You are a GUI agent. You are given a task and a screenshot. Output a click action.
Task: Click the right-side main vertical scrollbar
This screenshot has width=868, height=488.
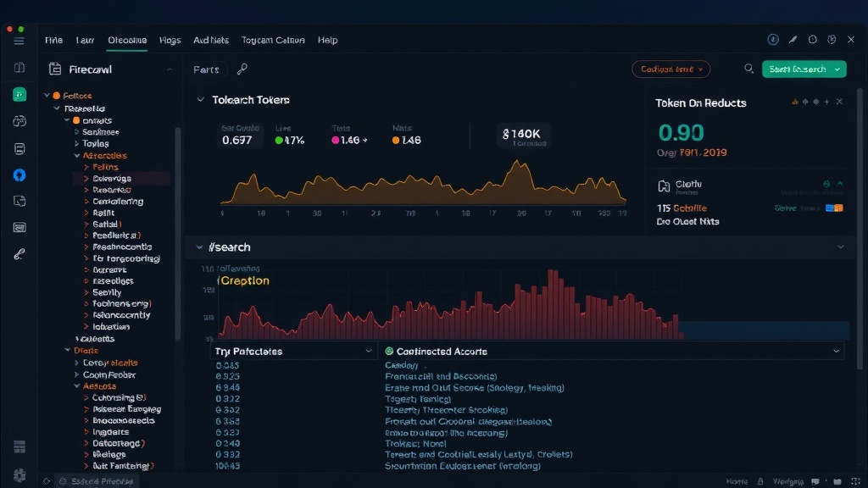(860, 229)
